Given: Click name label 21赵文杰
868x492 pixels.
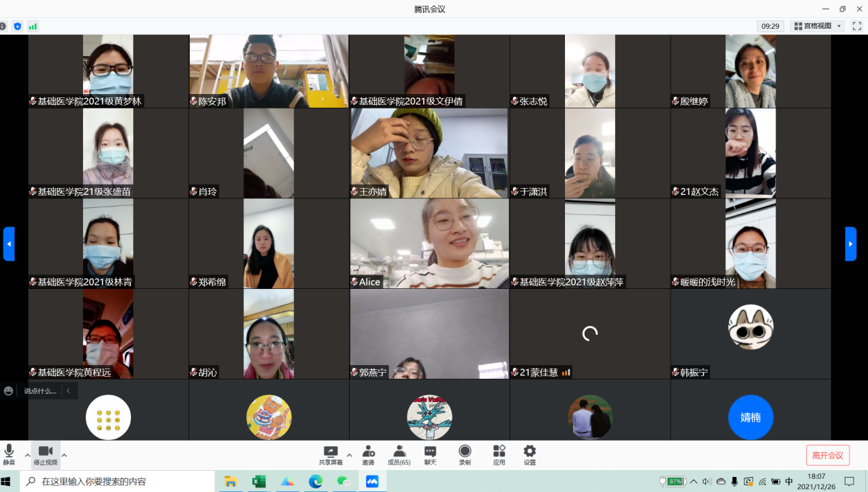Looking at the screenshot, I should 695,191.
